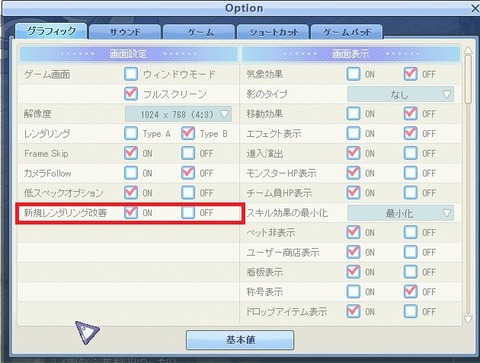
Task: Close the Option window
Action: 475,8
